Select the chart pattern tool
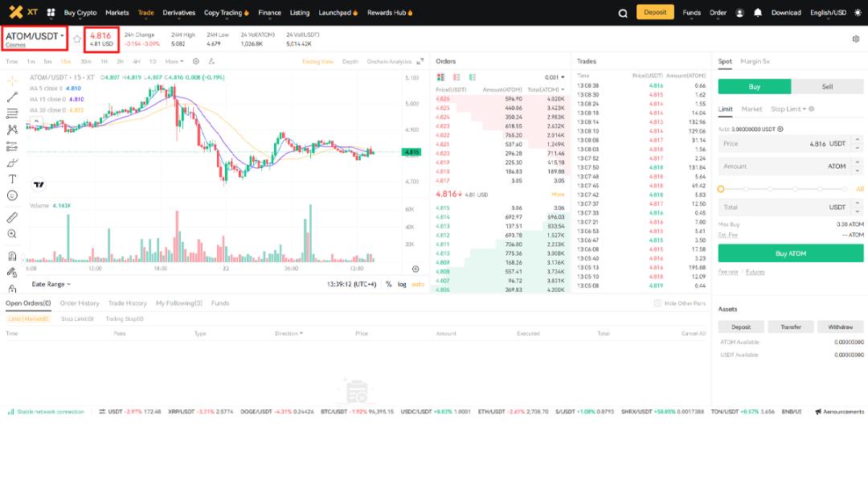Screen dimensions: 868x489 (x=12, y=130)
